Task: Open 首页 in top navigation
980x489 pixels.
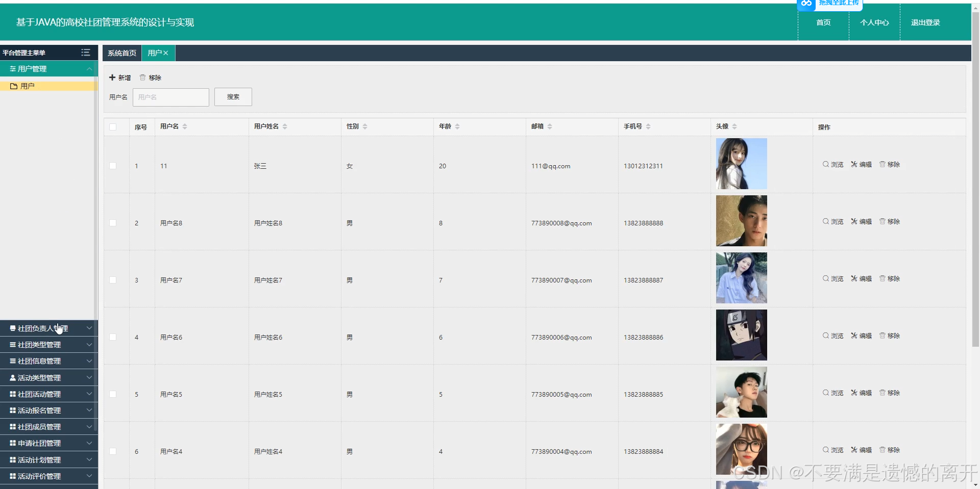Action: [823, 22]
